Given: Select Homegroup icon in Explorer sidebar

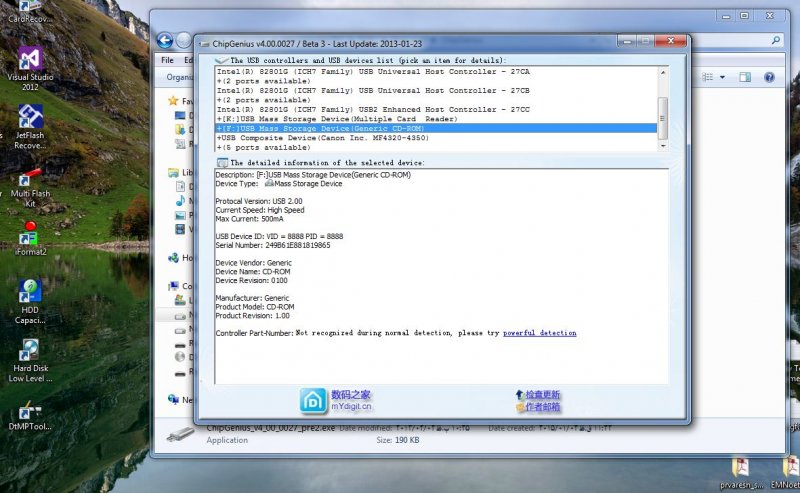Looking at the screenshot, I should (x=174, y=258).
